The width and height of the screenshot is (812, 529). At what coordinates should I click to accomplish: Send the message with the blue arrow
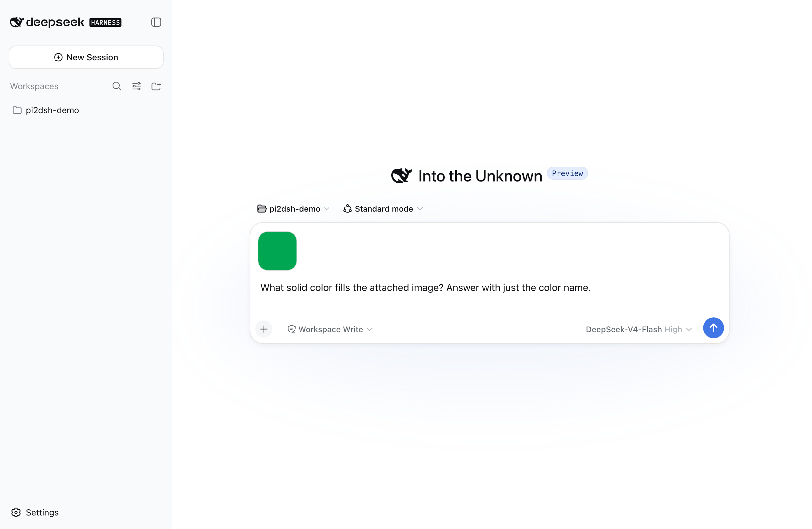[713, 328]
